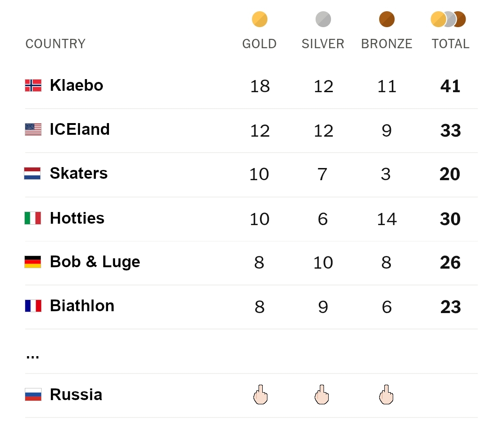Viewport: 504px width, 424px height.
Task: Sort by the COUNTRY column header
Action: click(x=55, y=44)
